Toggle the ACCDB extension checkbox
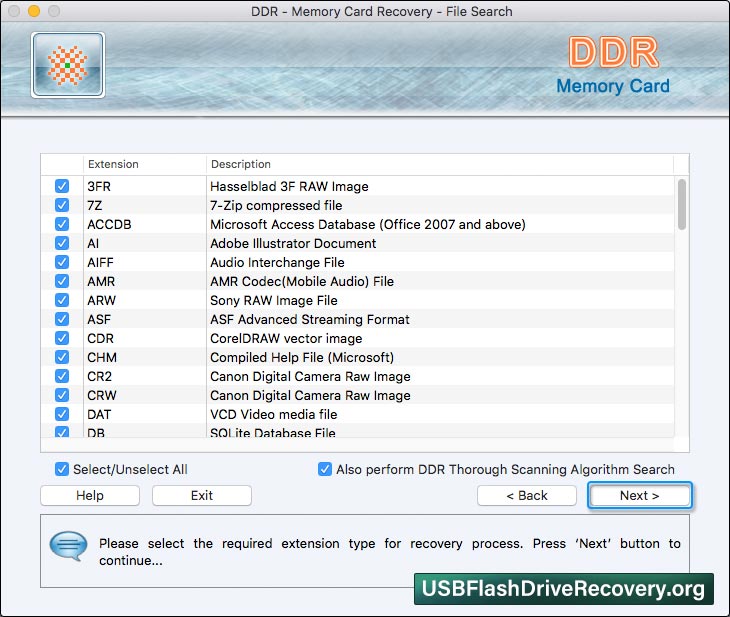The height and width of the screenshot is (617, 730). point(61,224)
